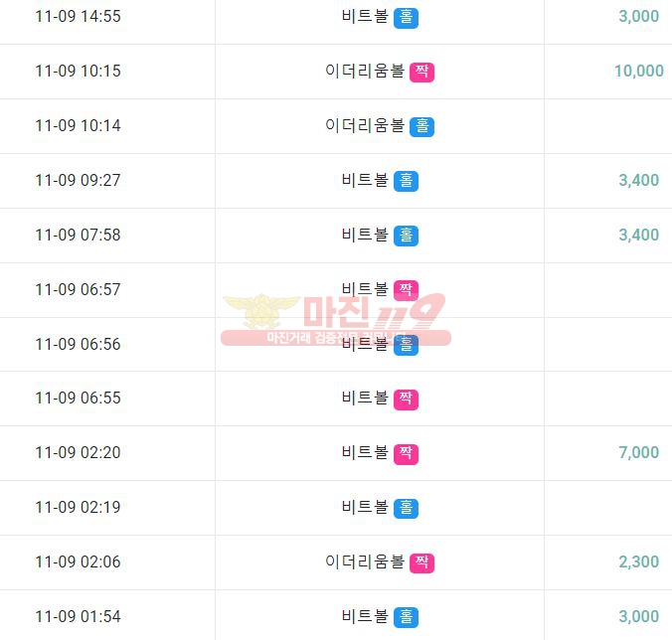Select the 7,000 amount value
672x640 pixels.
click(638, 452)
